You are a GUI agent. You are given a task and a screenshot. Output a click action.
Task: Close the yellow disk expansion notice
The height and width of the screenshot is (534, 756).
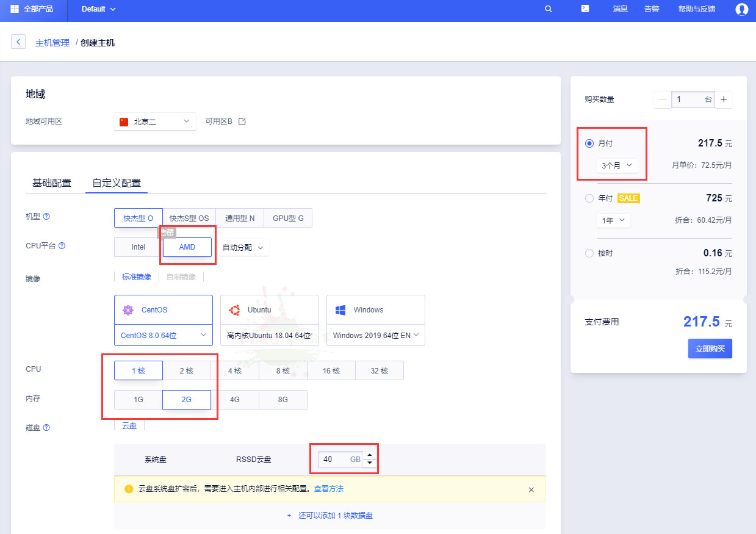click(x=531, y=489)
